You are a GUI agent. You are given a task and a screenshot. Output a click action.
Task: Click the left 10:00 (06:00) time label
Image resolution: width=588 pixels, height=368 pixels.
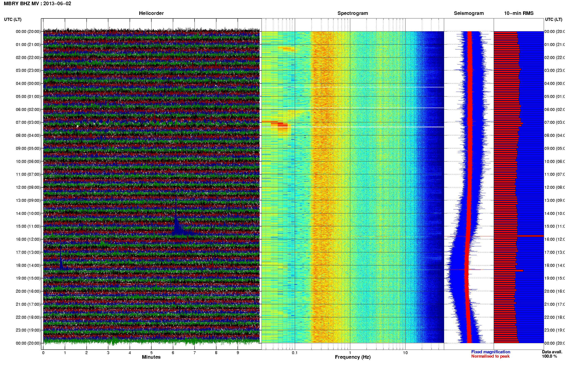point(28,161)
